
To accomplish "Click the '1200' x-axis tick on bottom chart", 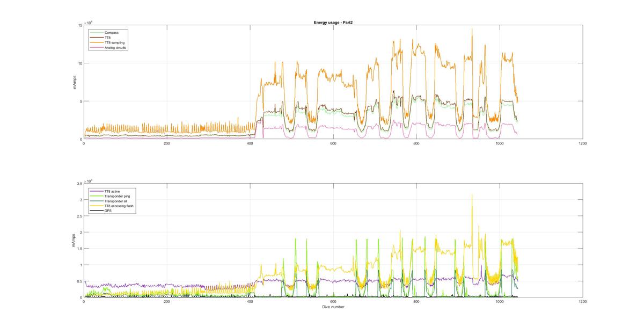I will point(583,302).
